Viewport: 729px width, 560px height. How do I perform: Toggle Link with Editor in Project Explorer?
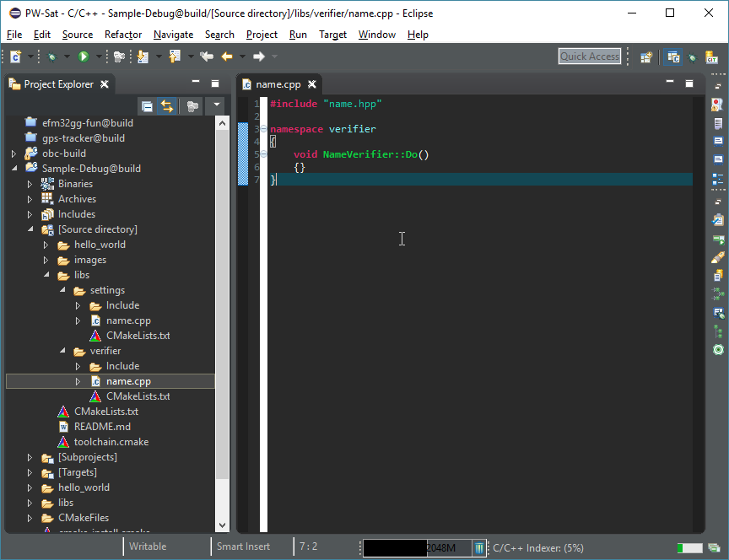point(167,107)
